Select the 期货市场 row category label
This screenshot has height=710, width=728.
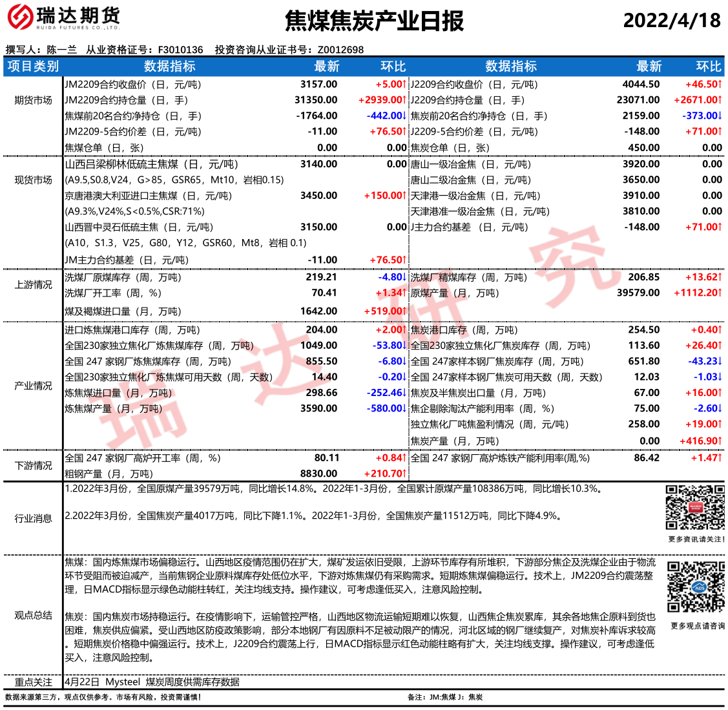[x=33, y=100]
